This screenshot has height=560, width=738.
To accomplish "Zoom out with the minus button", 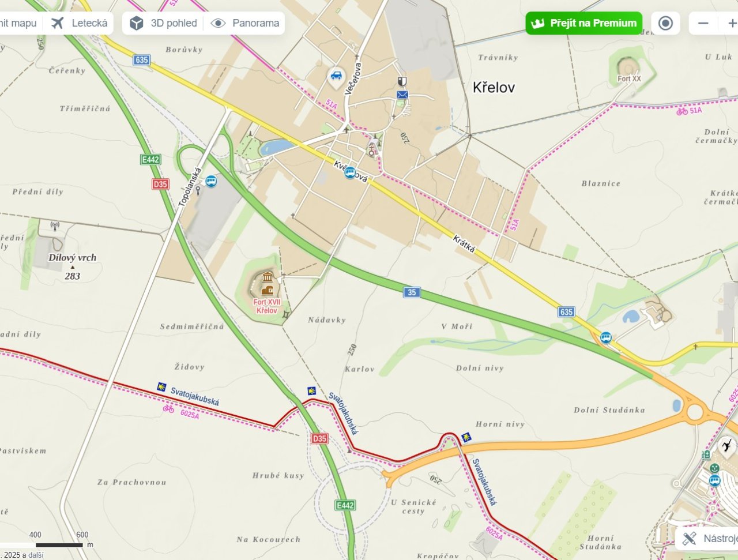I will 703,23.
